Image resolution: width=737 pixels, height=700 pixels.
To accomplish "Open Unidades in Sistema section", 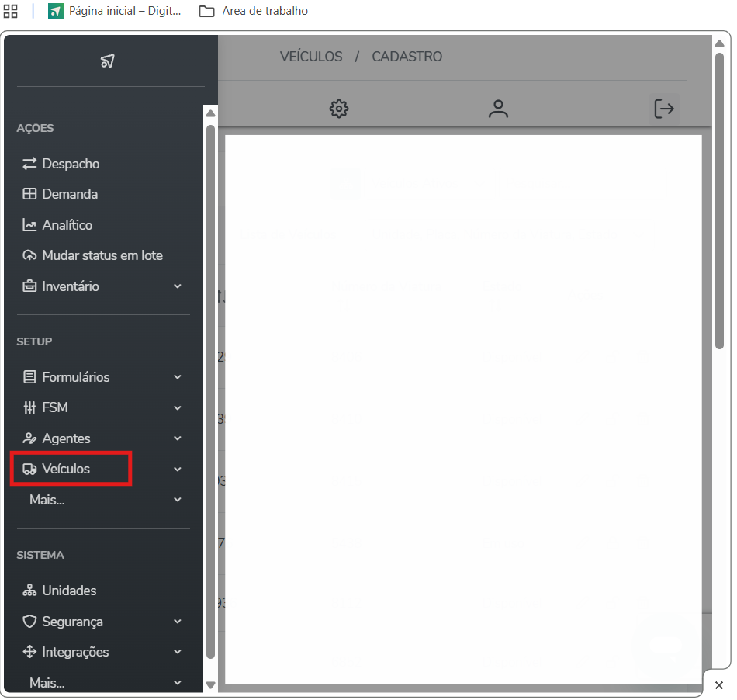I will [69, 591].
